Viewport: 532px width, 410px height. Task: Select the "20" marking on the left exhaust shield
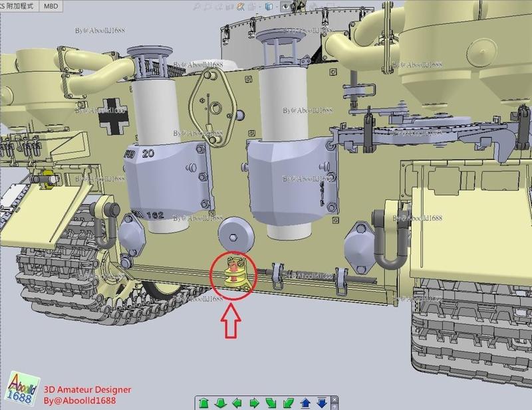pyautogui.click(x=148, y=154)
